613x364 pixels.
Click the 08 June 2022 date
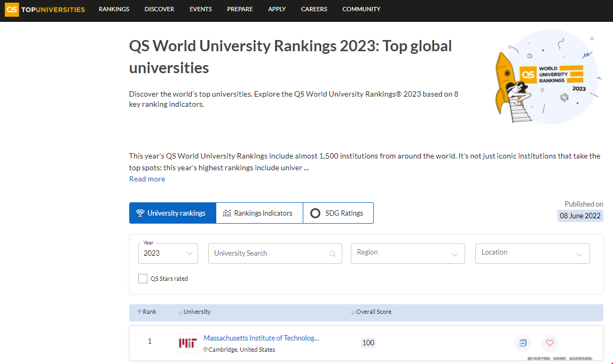click(580, 216)
